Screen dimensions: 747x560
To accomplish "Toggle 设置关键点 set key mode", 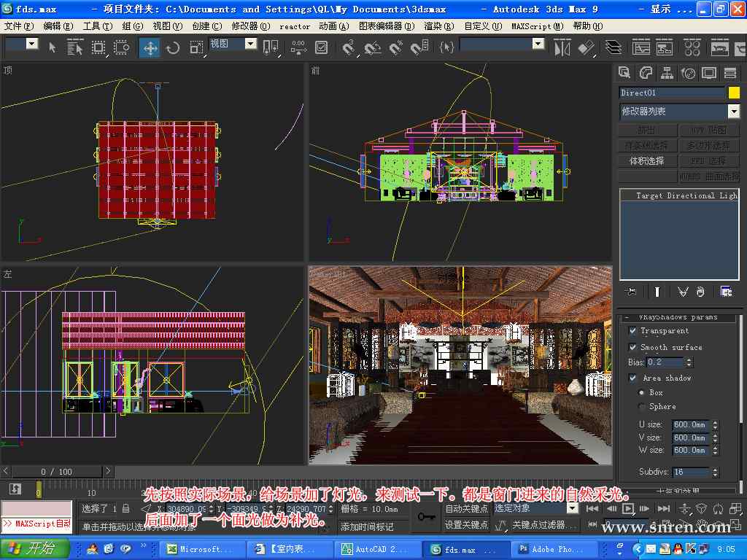I will coord(466,525).
